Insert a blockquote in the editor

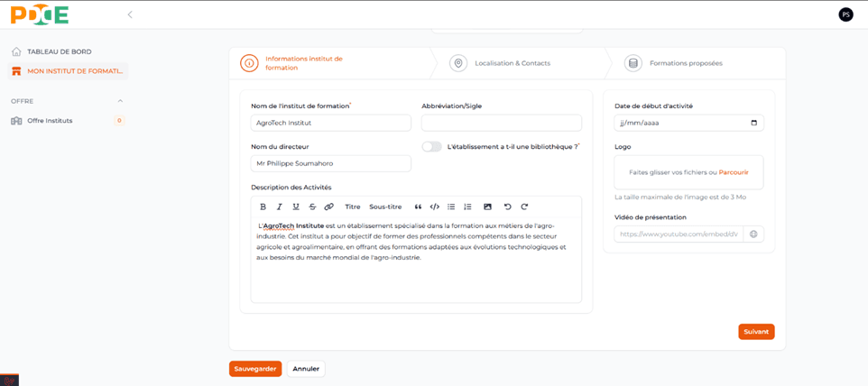[418, 207]
